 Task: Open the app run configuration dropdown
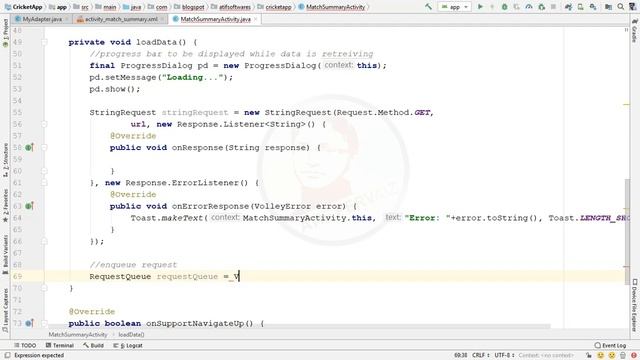pos(454,7)
